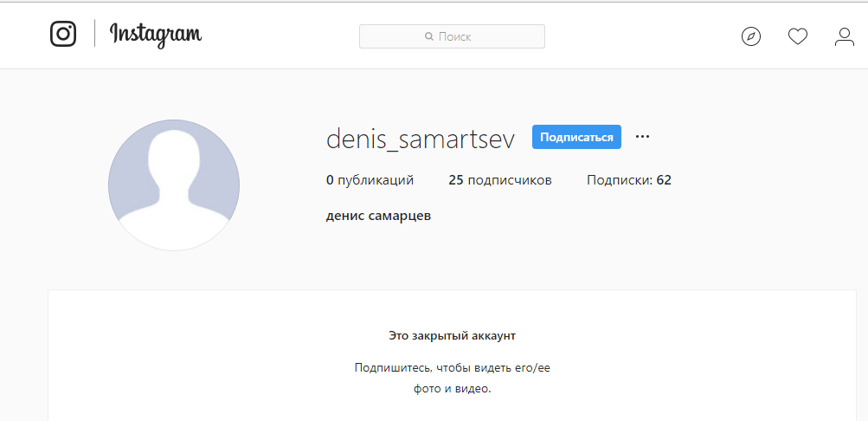Open the 25 подписчиков followers list
This screenshot has width=868, height=421.
click(499, 180)
